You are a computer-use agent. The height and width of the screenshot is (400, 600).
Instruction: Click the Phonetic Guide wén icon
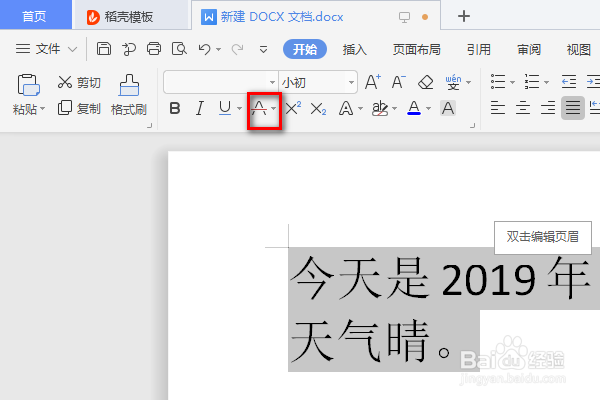(453, 82)
